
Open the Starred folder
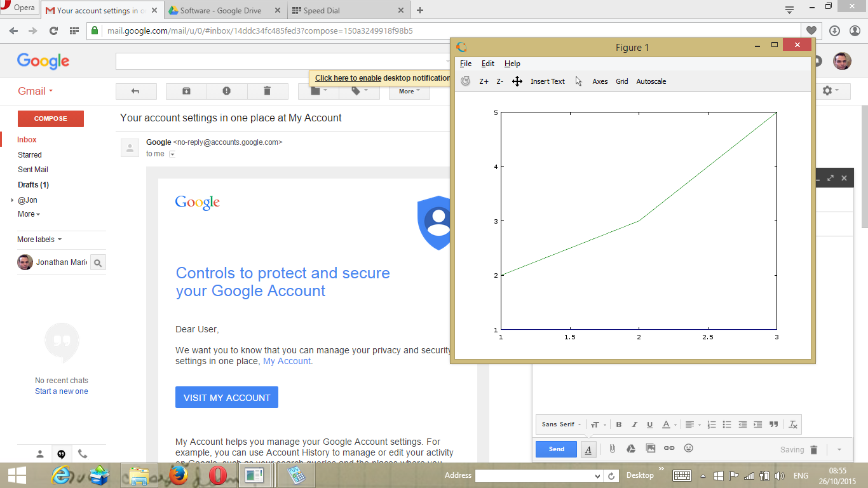pyautogui.click(x=30, y=155)
